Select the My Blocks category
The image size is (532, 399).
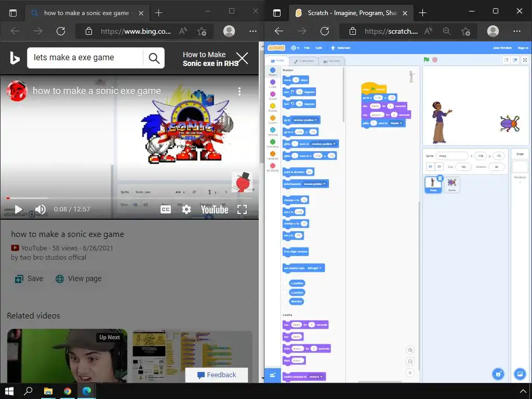click(x=272, y=168)
